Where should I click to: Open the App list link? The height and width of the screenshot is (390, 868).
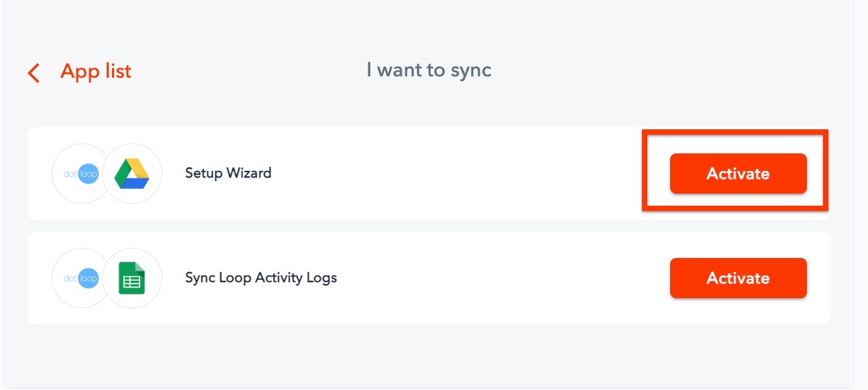pyautogui.click(x=96, y=71)
